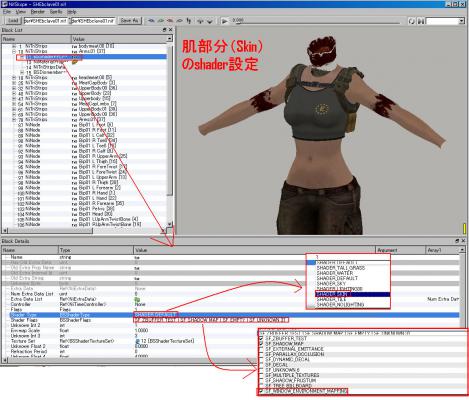Click the switch animation icon

point(421,21)
